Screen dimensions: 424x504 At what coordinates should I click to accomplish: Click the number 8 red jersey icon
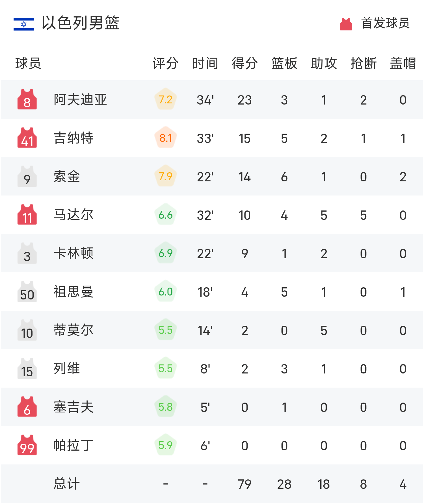pos(27,99)
